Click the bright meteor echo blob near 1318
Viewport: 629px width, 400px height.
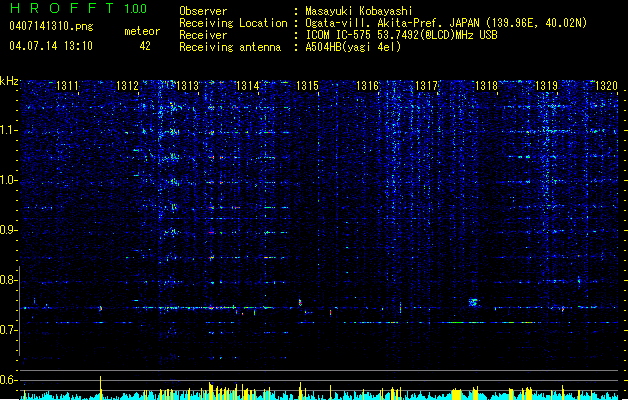(474, 302)
